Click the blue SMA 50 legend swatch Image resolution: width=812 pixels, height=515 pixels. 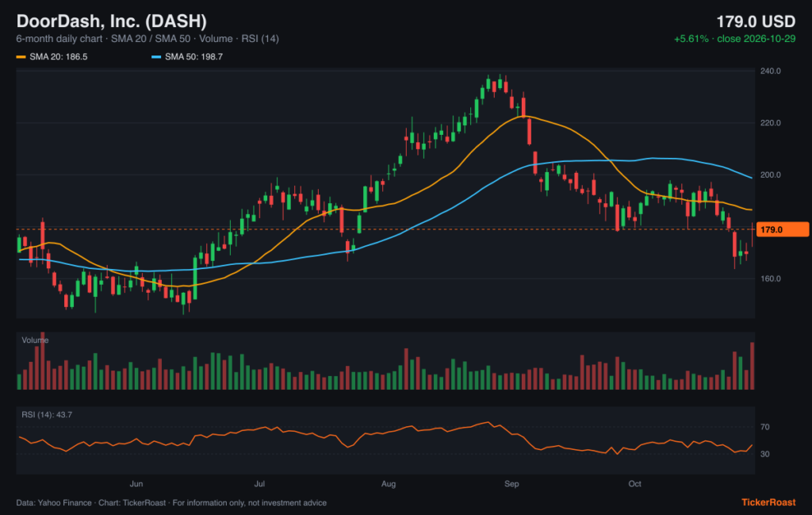(156, 57)
